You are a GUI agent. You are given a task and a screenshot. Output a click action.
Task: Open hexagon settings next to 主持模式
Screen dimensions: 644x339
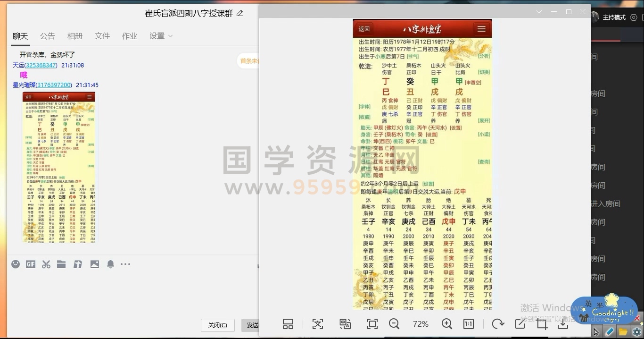(633, 17)
